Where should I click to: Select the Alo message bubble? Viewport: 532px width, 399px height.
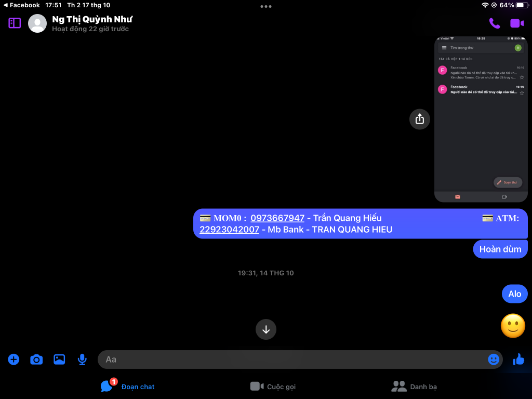tap(515, 294)
